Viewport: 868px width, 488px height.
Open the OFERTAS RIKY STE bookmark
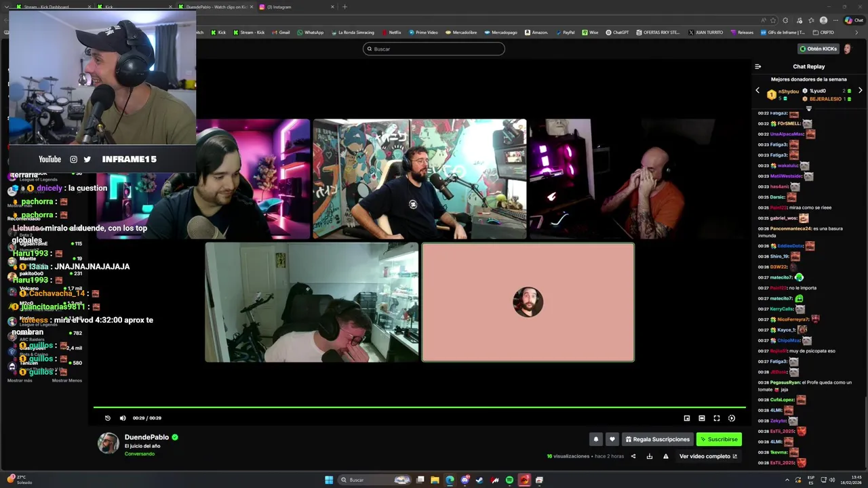click(x=658, y=33)
